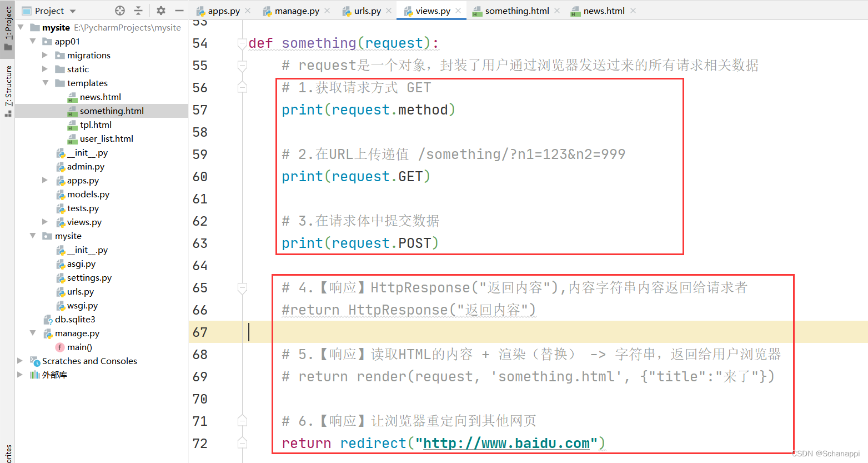Image resolution: width=868 pixels, height=463 pixels.
Task: Select tests.py in the project tree
Action: click(83, 208)
